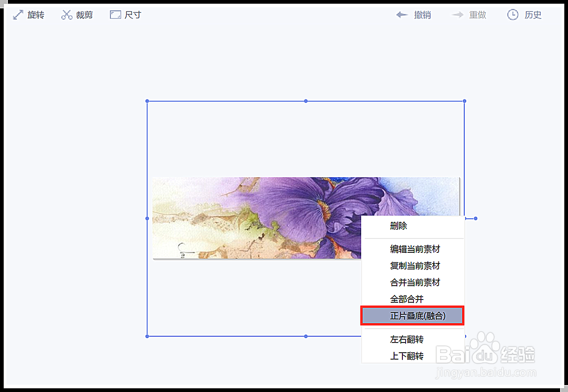
Task: Select 删除 in the context menu
Action: pos(398,226)
